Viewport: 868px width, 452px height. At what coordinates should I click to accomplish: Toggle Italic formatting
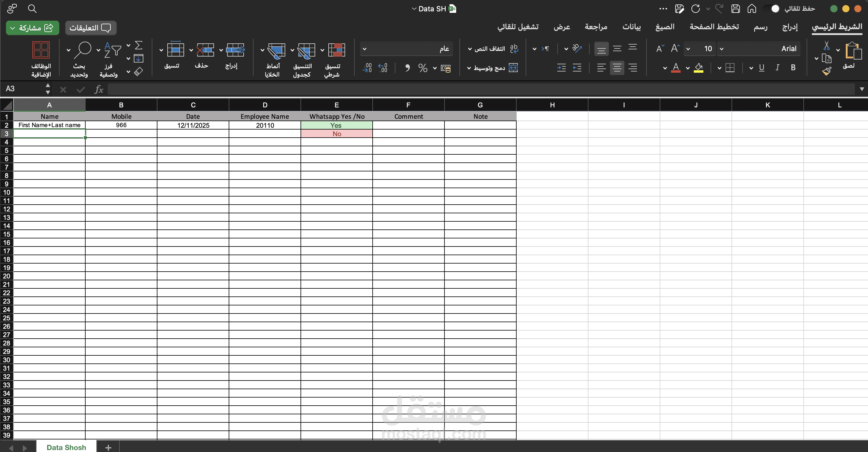tap(777, 68)
